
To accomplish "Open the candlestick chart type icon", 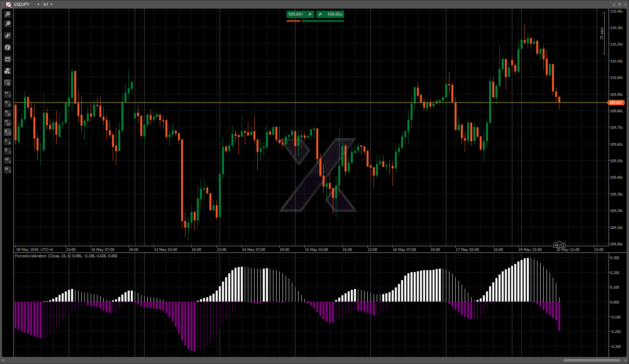I will (x=7, y=36).
